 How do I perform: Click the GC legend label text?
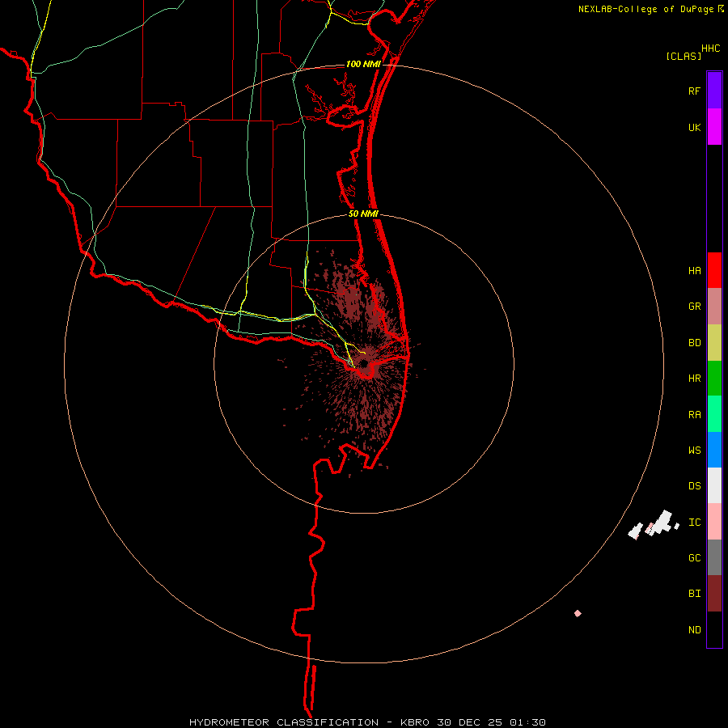694,558
